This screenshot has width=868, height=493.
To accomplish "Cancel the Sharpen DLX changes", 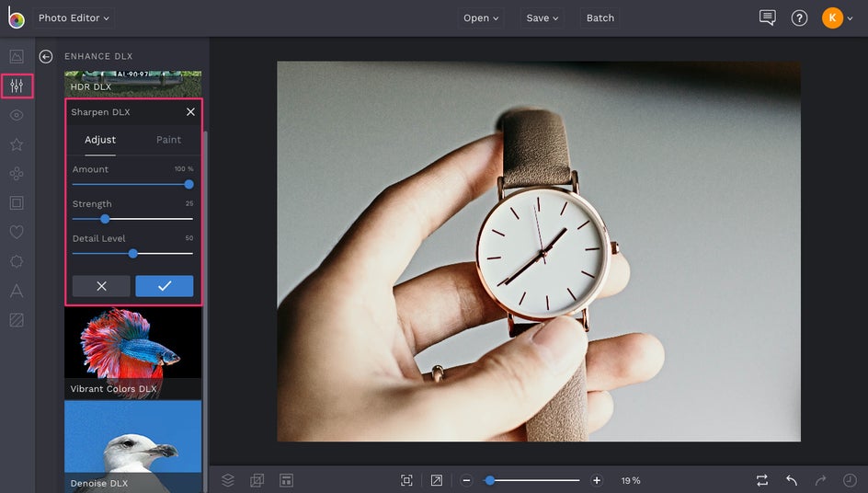I will click(101, 286).
